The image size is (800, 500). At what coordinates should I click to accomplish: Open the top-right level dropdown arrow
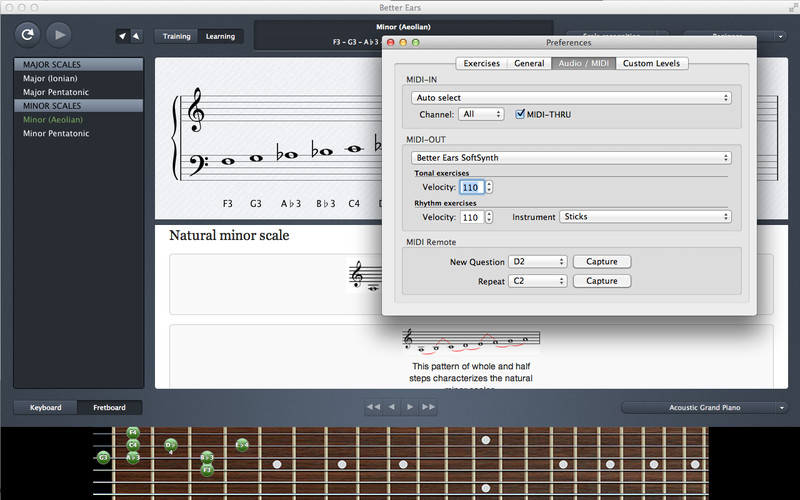click(x=781, y=36)
